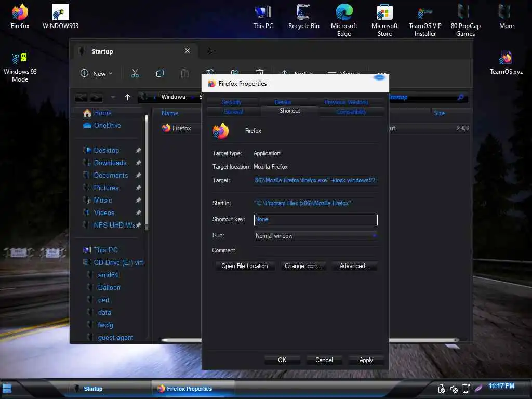This screenshot has height=399, width=532.
Task: Open Windows 93 Mode desktop icon
Action: click(x=20, y=67)
